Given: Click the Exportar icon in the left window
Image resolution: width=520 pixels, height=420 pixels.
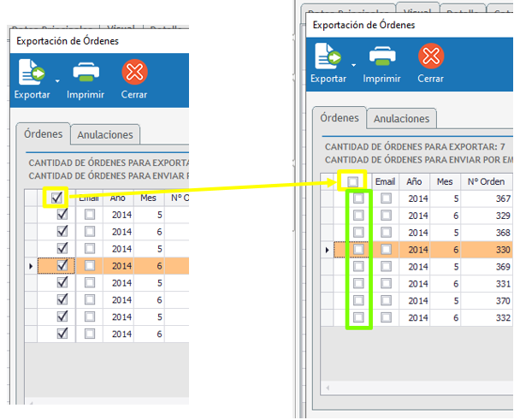Looking at the screenshot, I should coord(32,72).
